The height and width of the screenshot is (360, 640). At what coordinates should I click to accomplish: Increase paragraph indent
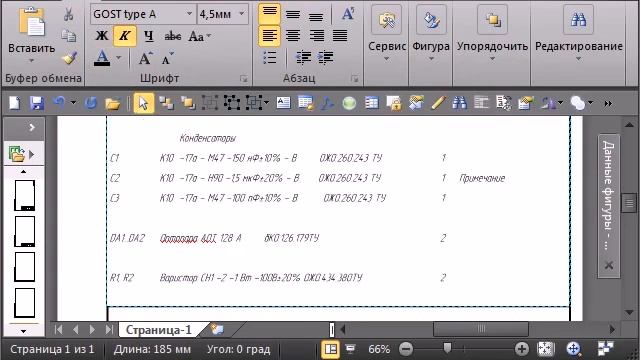click(x=325, y=58)
